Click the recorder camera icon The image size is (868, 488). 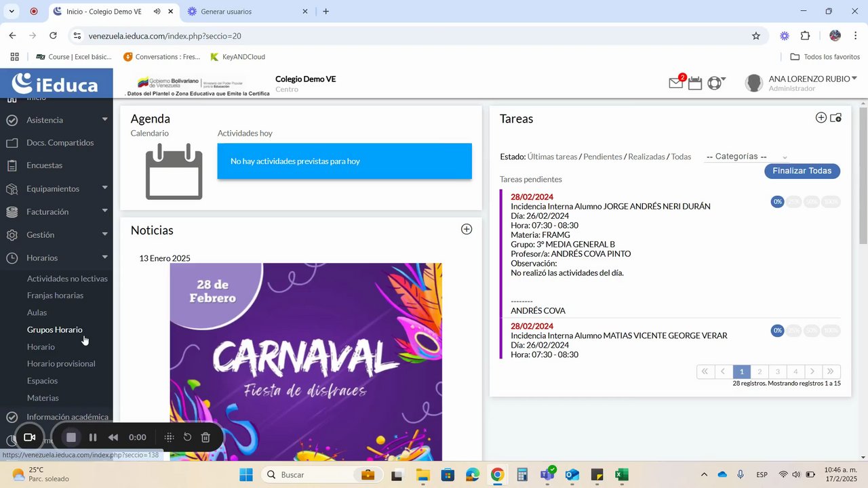coord(29,437)
